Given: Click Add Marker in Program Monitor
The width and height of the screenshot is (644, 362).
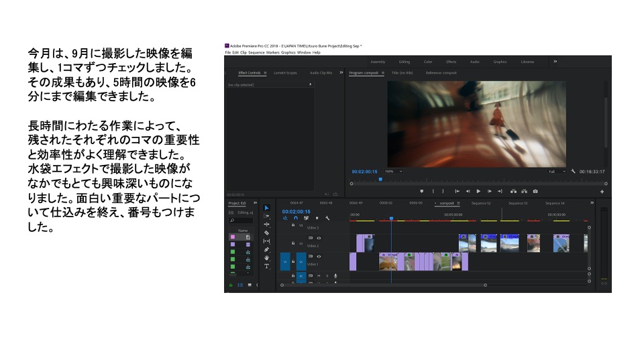Looking at the screenshot, I should click(x=422, y=191).
